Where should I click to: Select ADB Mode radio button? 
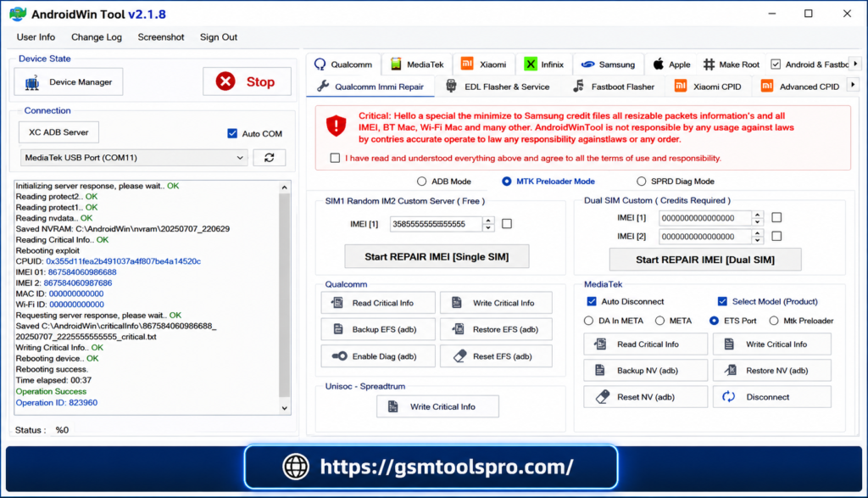(422, 182)
